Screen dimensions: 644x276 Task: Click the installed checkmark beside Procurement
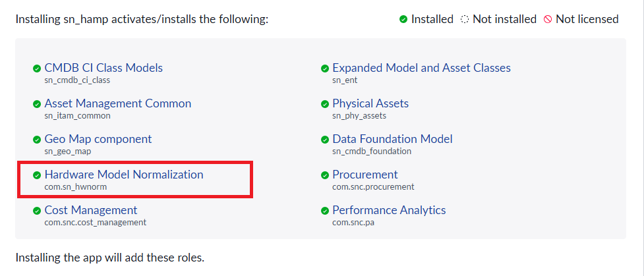[325, 175]
